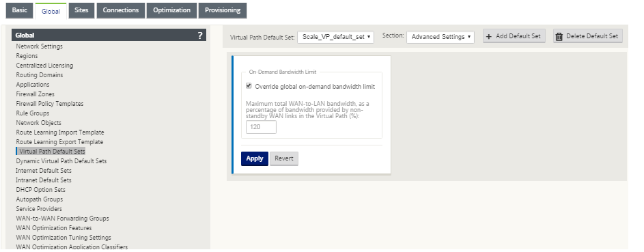The width and height of the screenshot is (644, 252).
Task: Open Firewall Policy Templates
Action: (50, 104)
